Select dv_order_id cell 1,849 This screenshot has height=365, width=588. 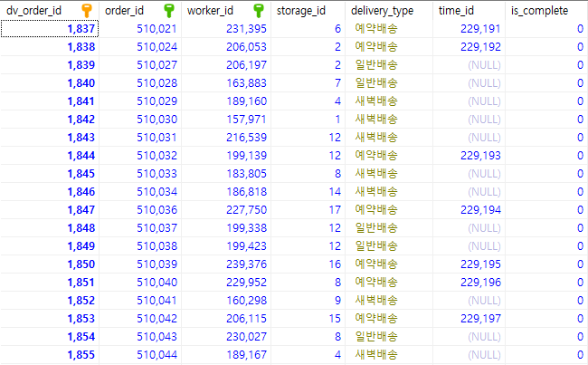point(50,246)
